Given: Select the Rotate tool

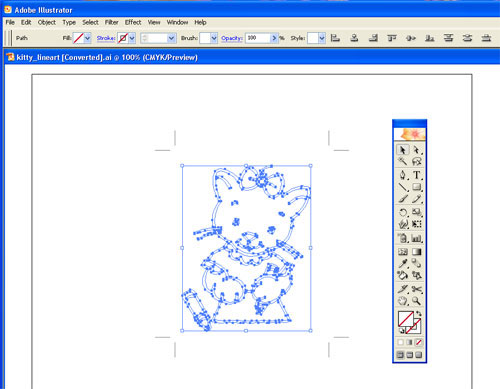Looking at the screenshot, I should (403, 212).
